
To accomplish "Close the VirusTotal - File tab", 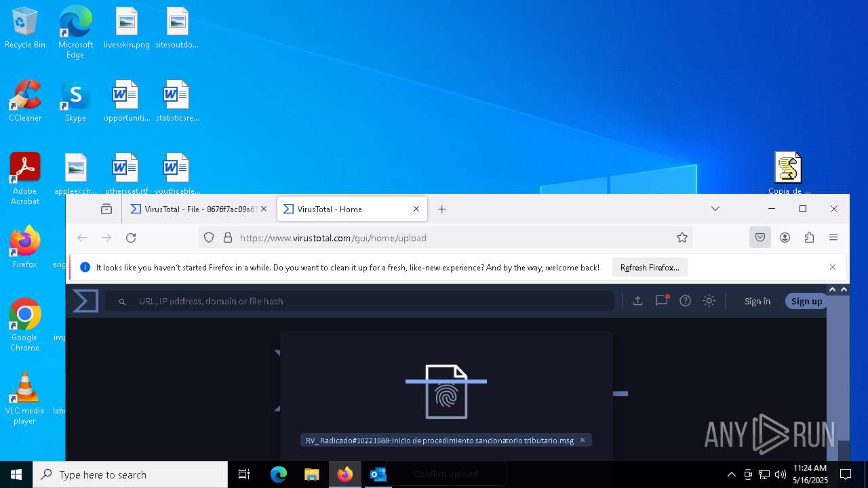I will coord(264,209).
